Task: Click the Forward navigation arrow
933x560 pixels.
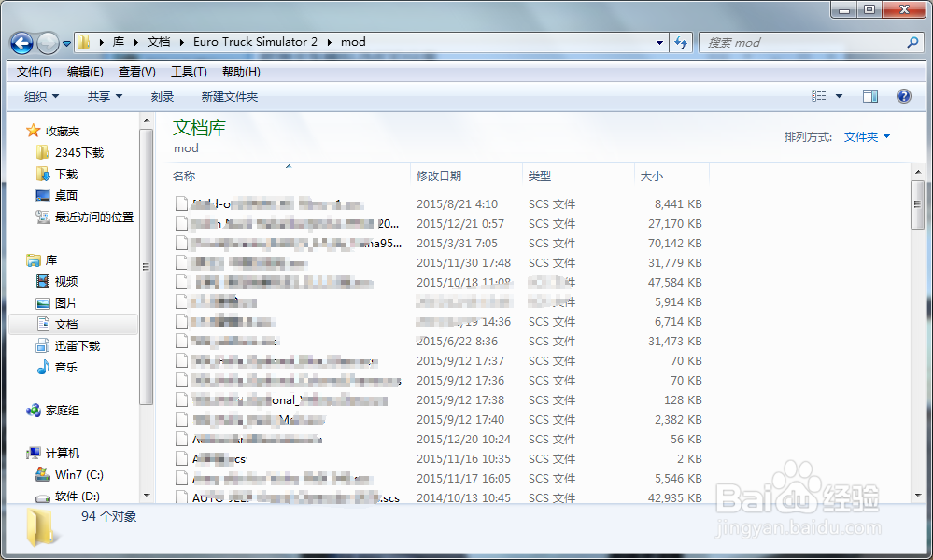Action: (48, 43)
